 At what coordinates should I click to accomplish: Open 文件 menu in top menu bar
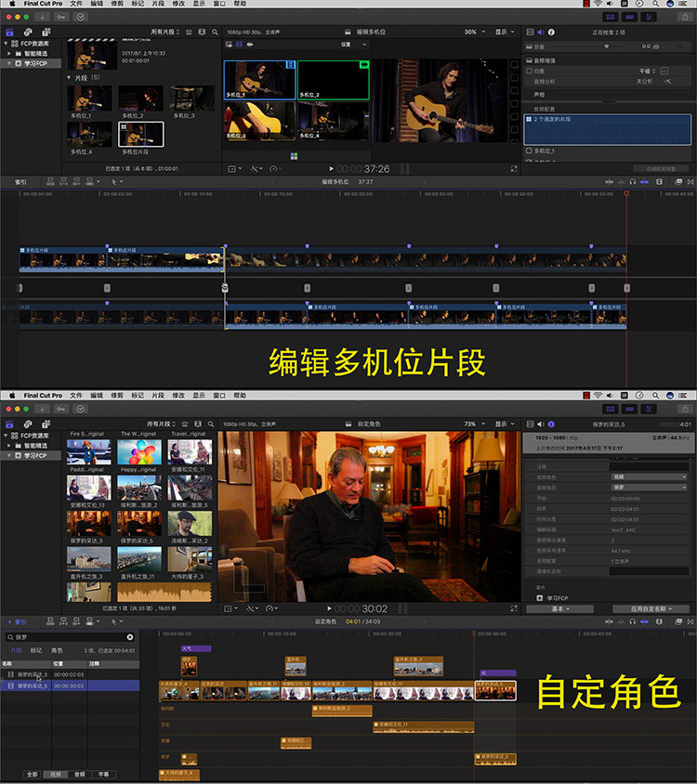(x=76, y=4)
